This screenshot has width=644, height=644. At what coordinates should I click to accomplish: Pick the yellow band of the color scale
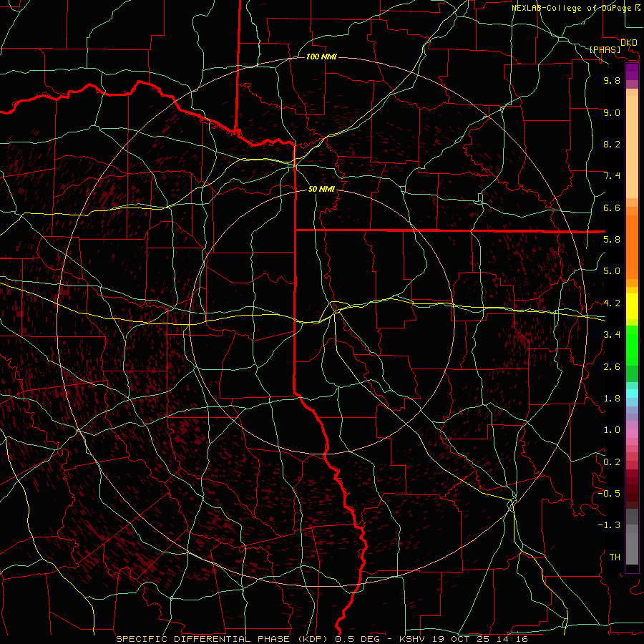click(632, 306)
